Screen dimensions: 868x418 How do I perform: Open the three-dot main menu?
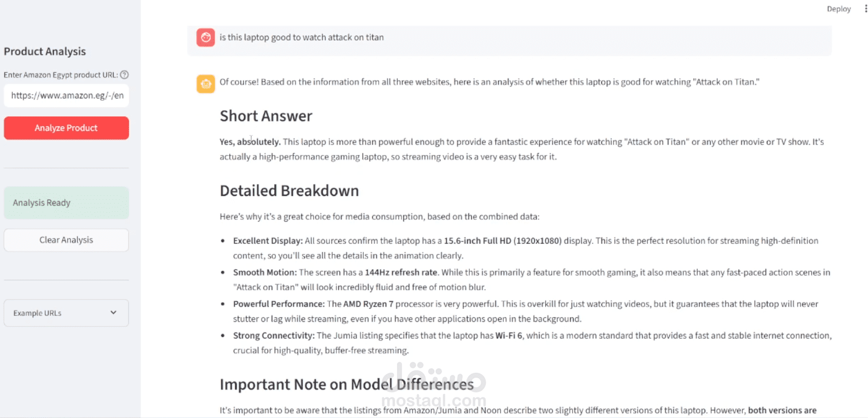tap(865, 9)
